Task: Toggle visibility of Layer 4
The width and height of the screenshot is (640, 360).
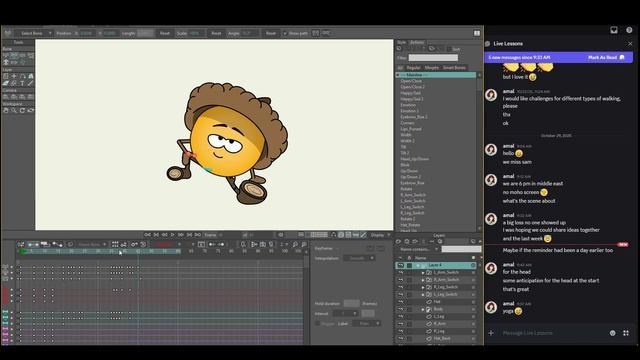Action: [401, 265]
